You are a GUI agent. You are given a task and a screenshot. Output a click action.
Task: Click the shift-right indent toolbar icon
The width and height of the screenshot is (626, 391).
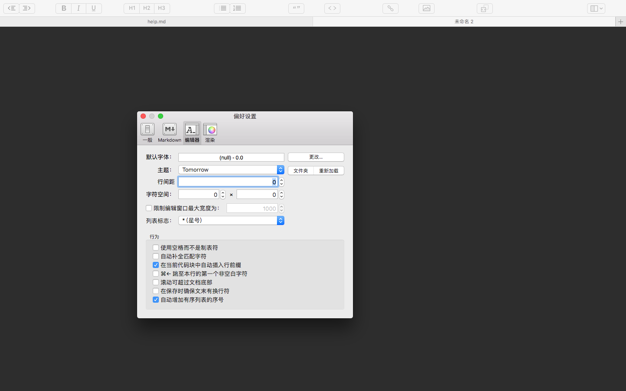(27, 8)
